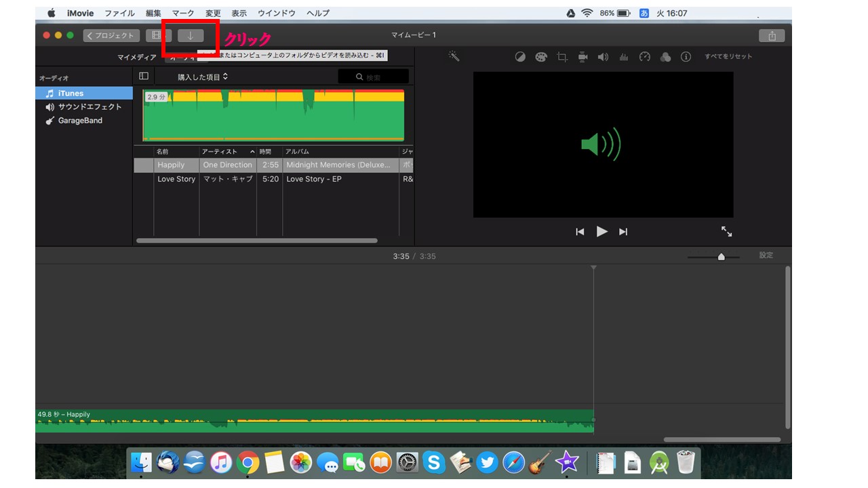Image resolution: width=868 pixels, height=488 pixels.
Task: Toggle the browser sidebar list icon
Action: (x=143, y=77)
